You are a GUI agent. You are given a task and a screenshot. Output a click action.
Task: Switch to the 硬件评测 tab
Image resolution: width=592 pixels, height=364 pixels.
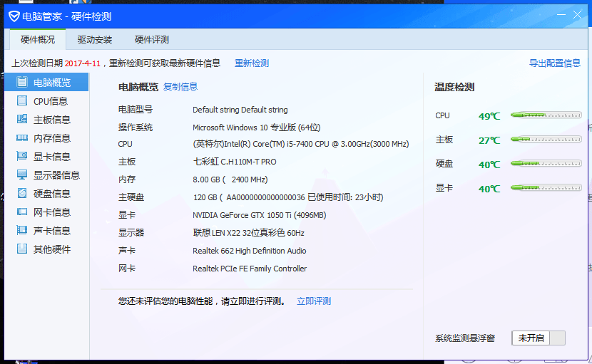[x=152, y=40]
